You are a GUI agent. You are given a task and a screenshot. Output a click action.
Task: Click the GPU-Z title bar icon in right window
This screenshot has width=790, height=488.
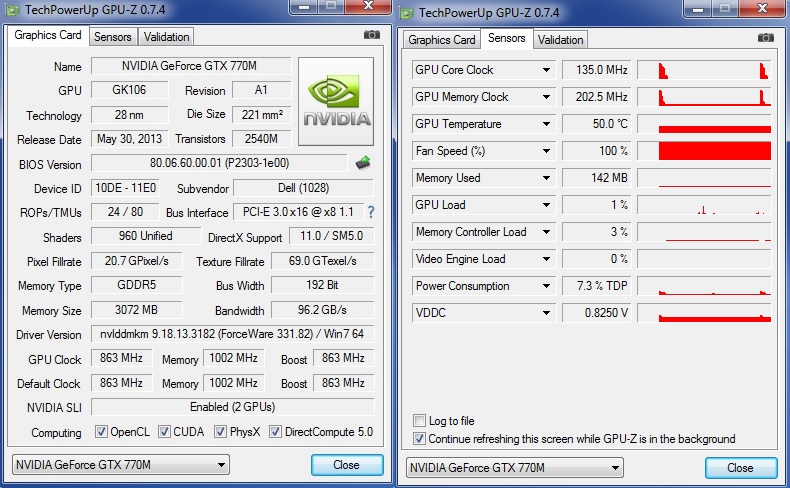point(406,13)
